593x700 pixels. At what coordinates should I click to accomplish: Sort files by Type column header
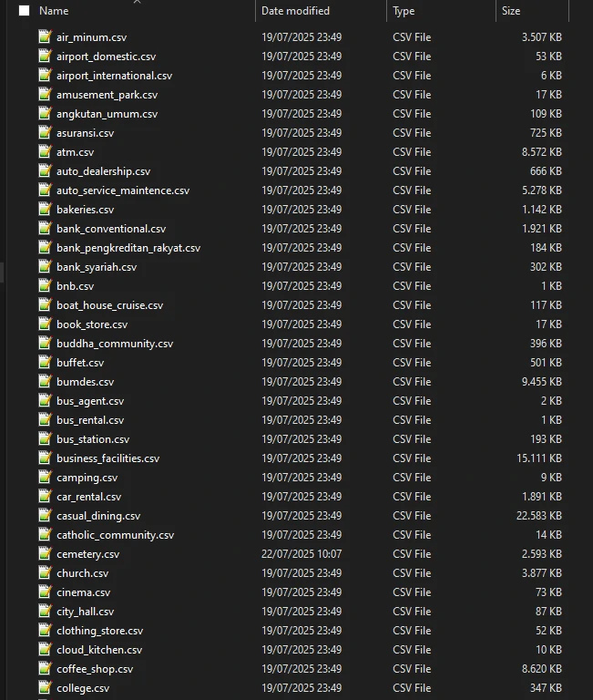tap(404, 11)
